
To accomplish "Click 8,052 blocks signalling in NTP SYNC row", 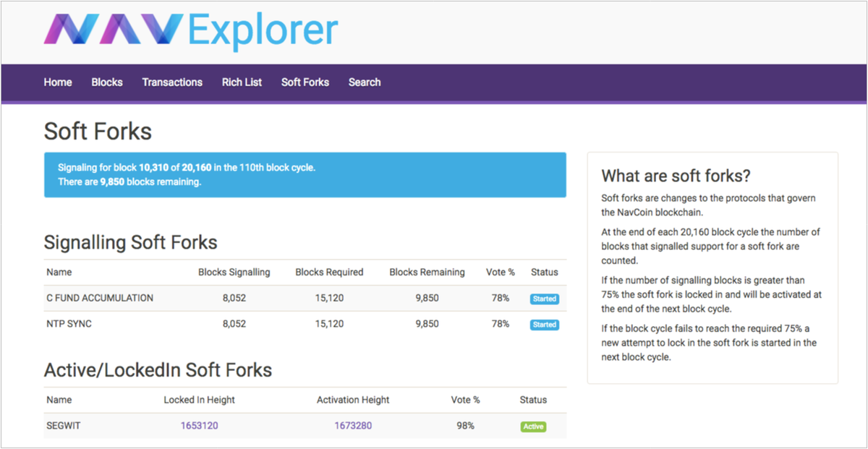I will [234, 324].
